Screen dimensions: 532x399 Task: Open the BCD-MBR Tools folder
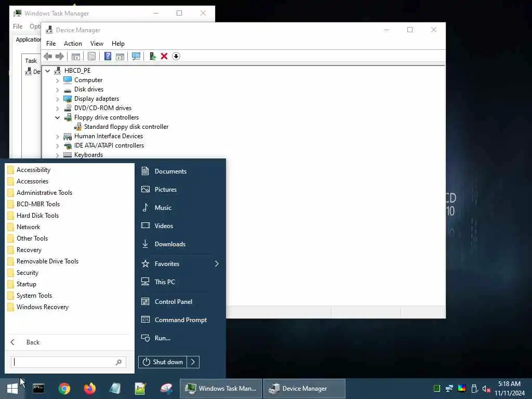pyautogui.click(x=38, y=204)
